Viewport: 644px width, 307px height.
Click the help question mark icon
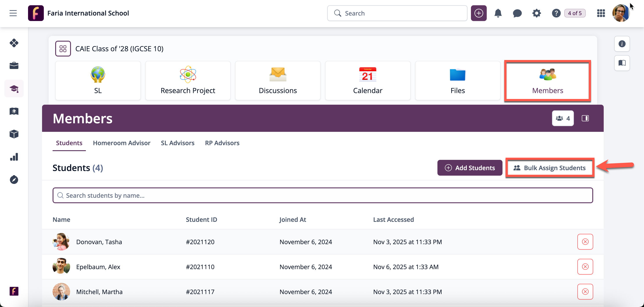point(556,13)
